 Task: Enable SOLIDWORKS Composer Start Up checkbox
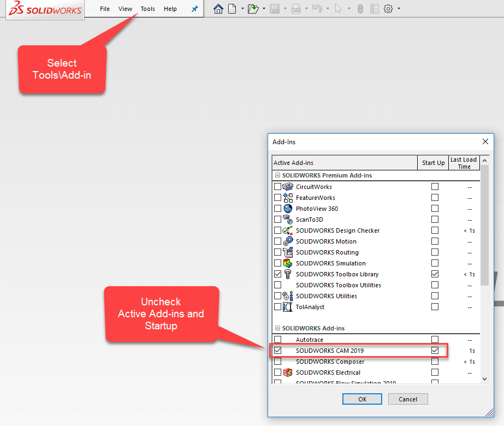click(435, 362)
